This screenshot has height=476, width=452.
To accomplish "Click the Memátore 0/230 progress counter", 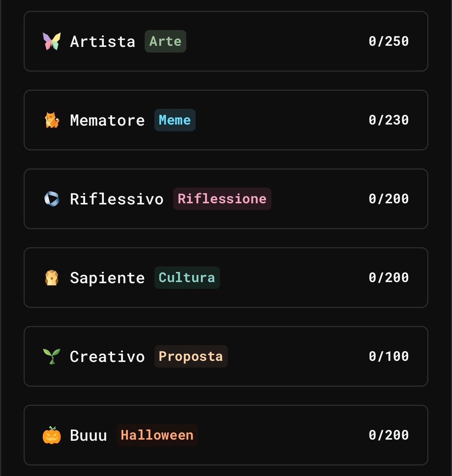I will pyautogui.click(x=389, y=120).
